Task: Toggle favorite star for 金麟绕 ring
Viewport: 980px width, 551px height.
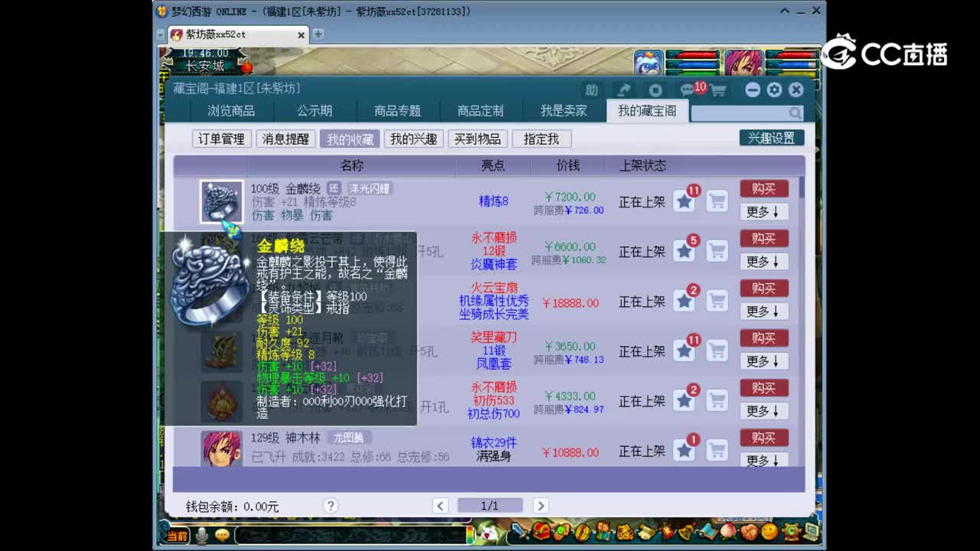Action: 684,201
